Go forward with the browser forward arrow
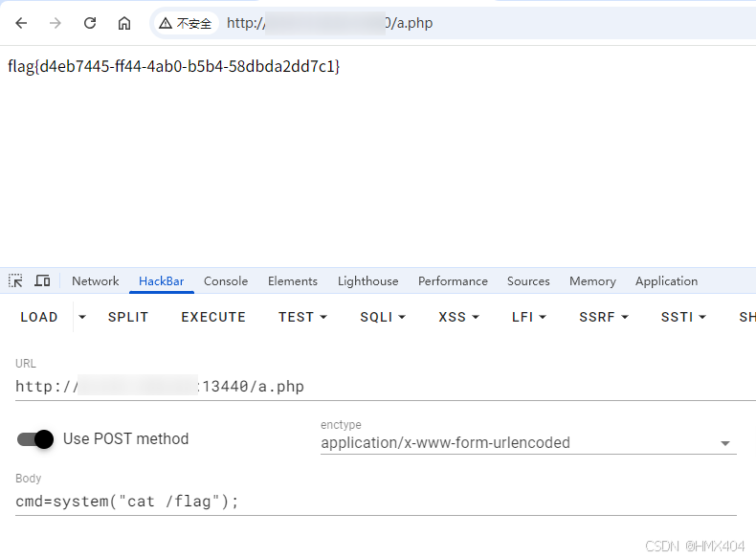 (x=56, y=23)
